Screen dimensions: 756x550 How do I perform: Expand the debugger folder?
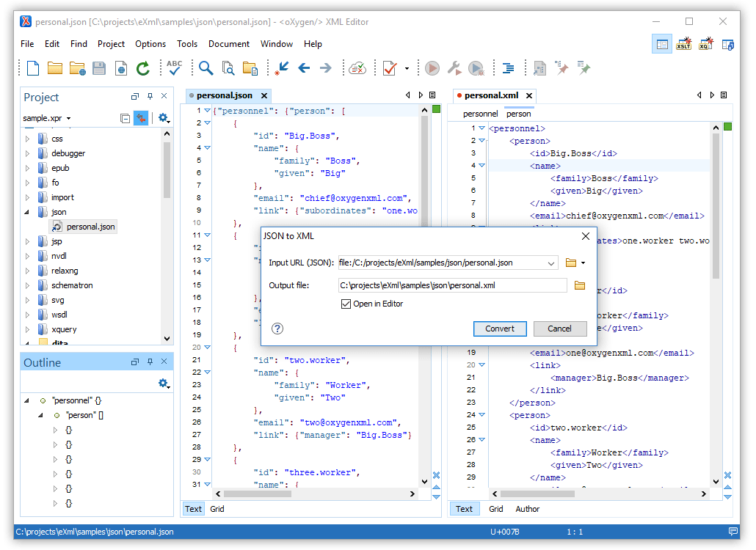point(27,154)
